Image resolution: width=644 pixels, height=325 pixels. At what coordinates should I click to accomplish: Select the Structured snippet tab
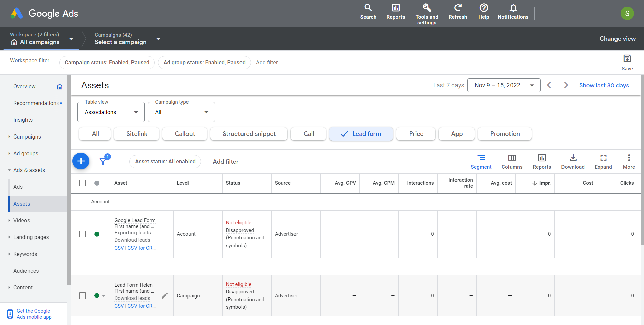point(249,134)
